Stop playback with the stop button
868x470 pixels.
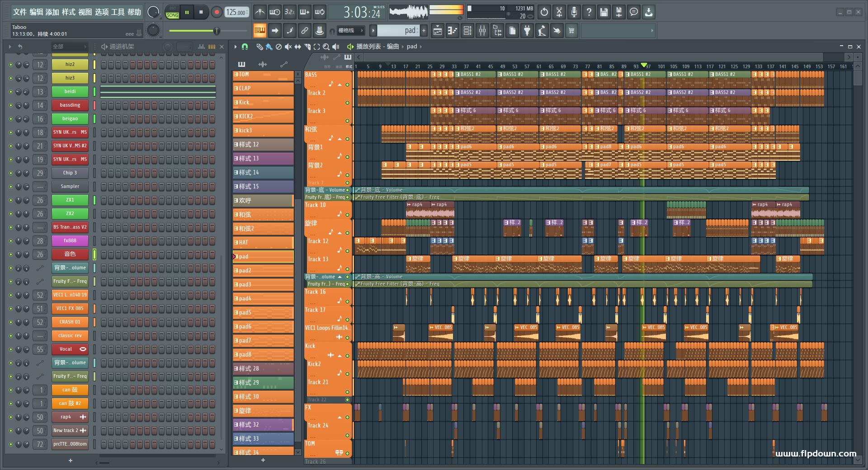click(x=201, y=12)
